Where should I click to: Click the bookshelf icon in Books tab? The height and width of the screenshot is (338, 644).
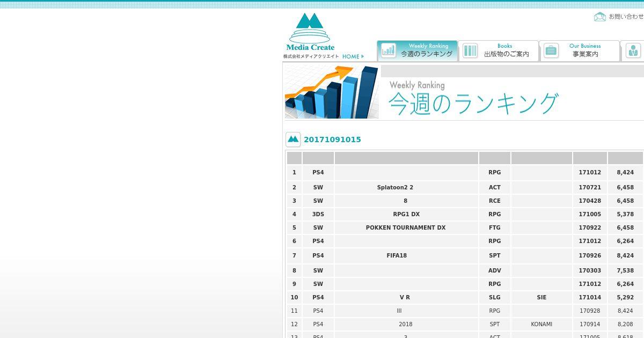pyautogui.click(x=470, y=50)
